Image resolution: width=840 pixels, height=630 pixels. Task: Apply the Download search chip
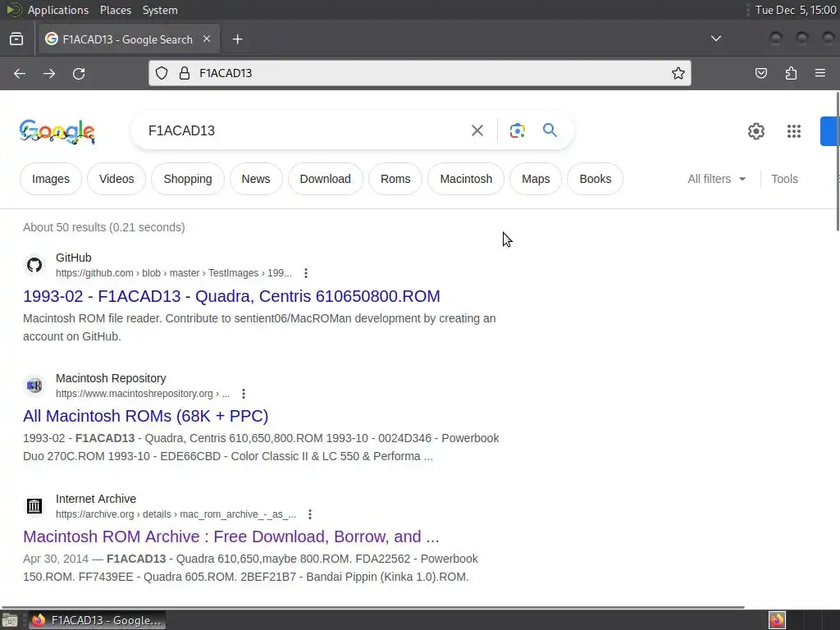pos(325,179)
